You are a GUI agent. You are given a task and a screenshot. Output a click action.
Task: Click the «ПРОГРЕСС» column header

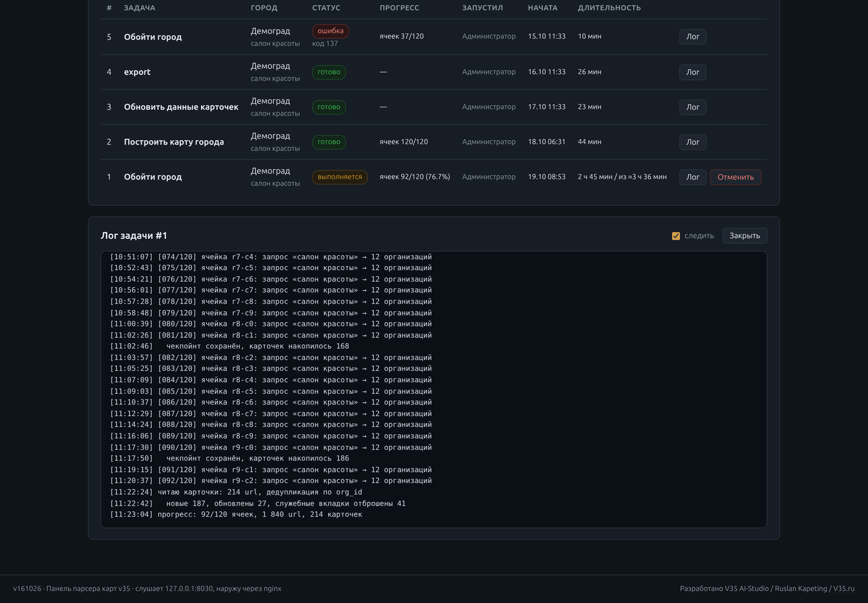399,8
